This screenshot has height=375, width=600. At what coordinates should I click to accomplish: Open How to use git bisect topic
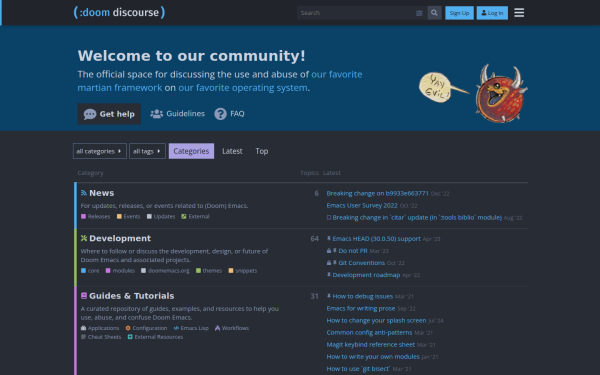pos(358,369)
